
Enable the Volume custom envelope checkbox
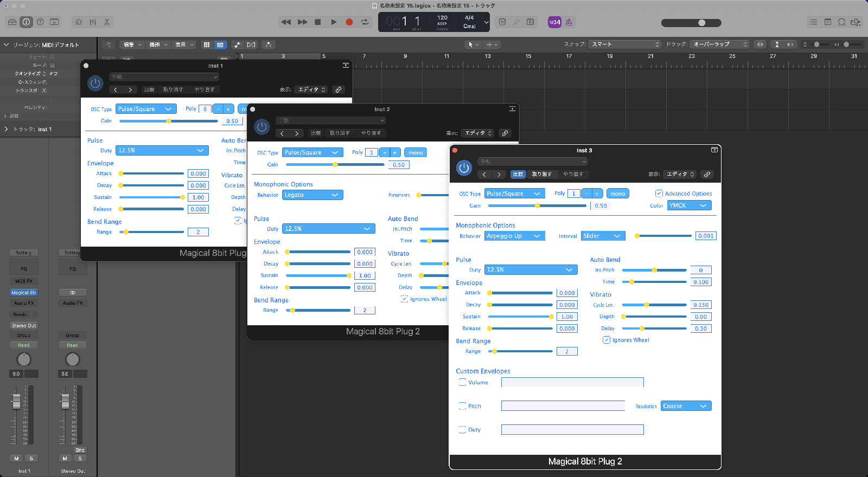click(x=463, y=382)
